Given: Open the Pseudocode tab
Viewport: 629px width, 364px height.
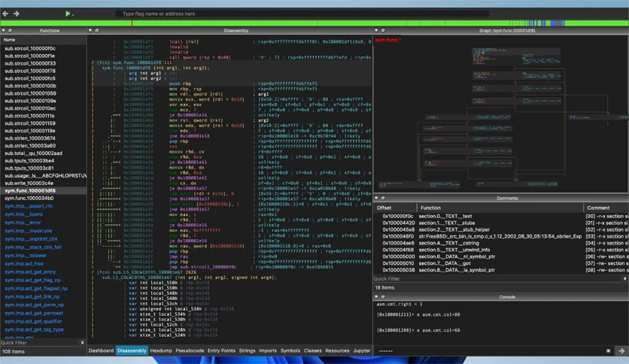Looking at the screenshot, I should tap(190, 350).
